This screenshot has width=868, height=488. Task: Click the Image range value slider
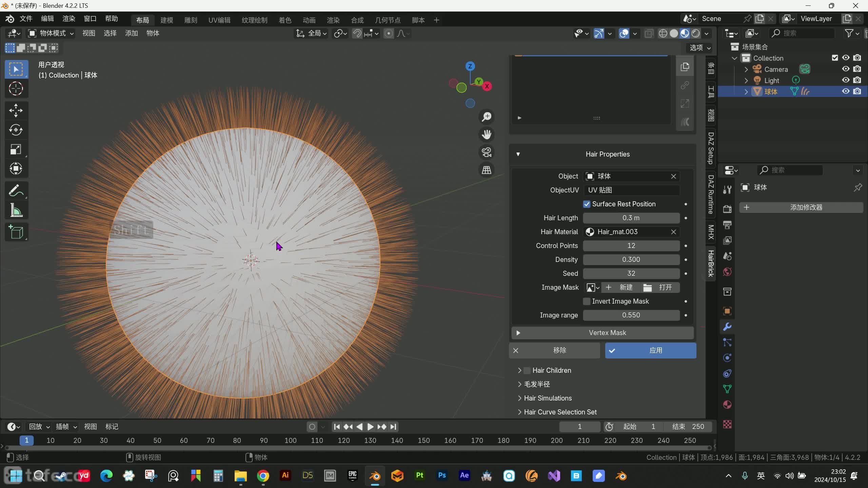[x=631, y=315]
